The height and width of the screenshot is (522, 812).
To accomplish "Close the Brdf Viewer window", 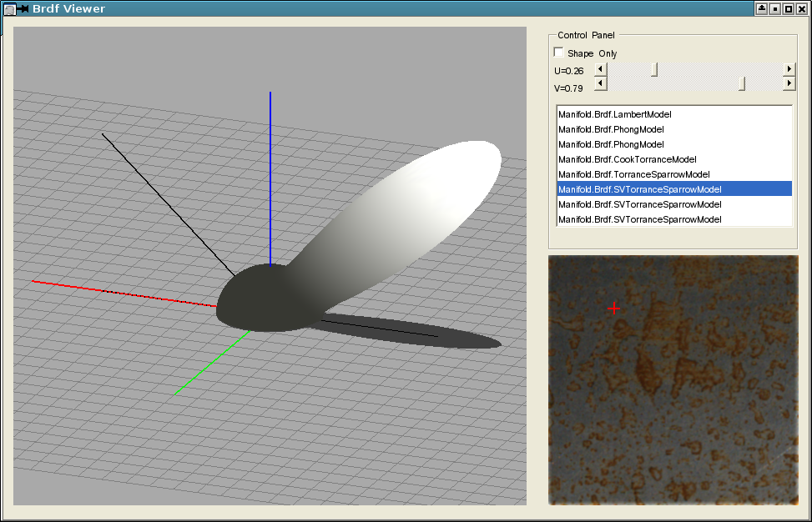I will (802, 8).
